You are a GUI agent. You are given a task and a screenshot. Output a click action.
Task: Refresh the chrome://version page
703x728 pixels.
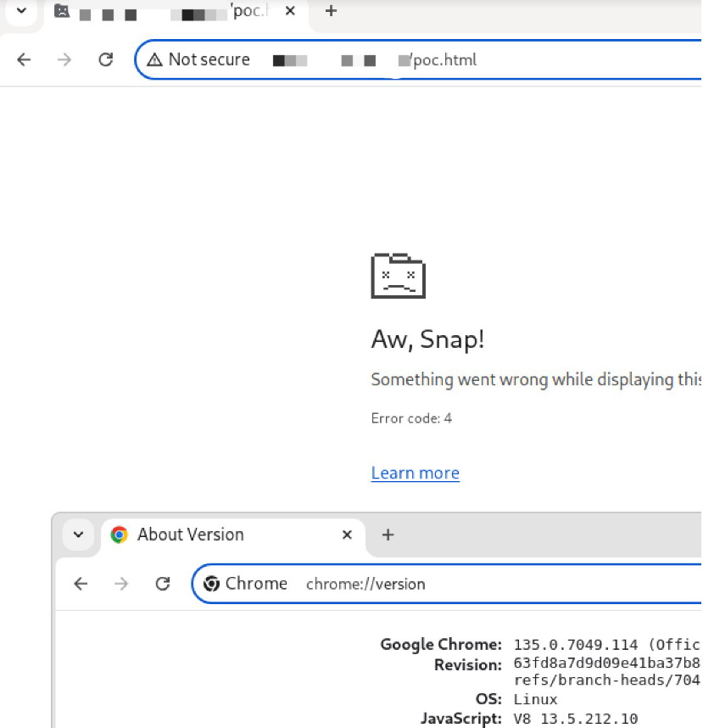tap(163, 584)
